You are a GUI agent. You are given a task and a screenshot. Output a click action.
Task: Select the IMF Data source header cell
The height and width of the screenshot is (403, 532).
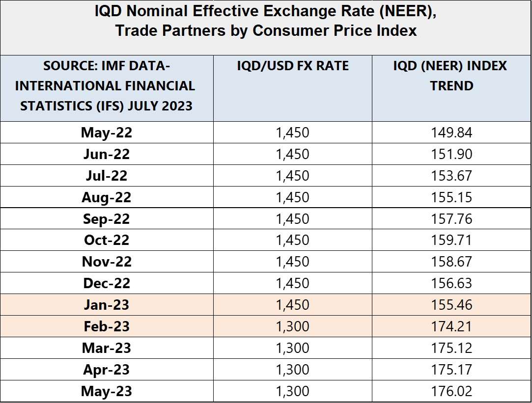[105, 86]
